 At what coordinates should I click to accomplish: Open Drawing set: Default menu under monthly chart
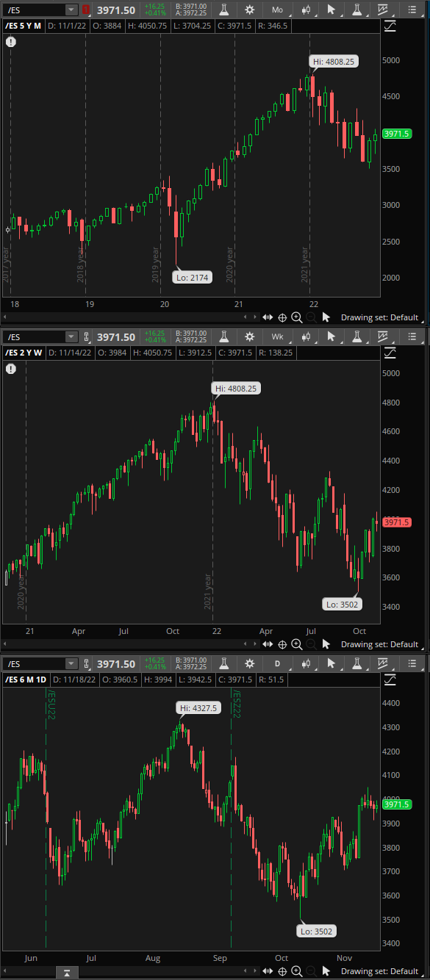click(379, 317)
